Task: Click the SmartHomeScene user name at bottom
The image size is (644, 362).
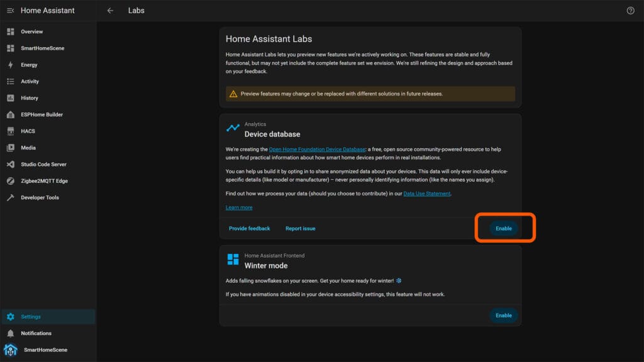Action: (45, 350)
